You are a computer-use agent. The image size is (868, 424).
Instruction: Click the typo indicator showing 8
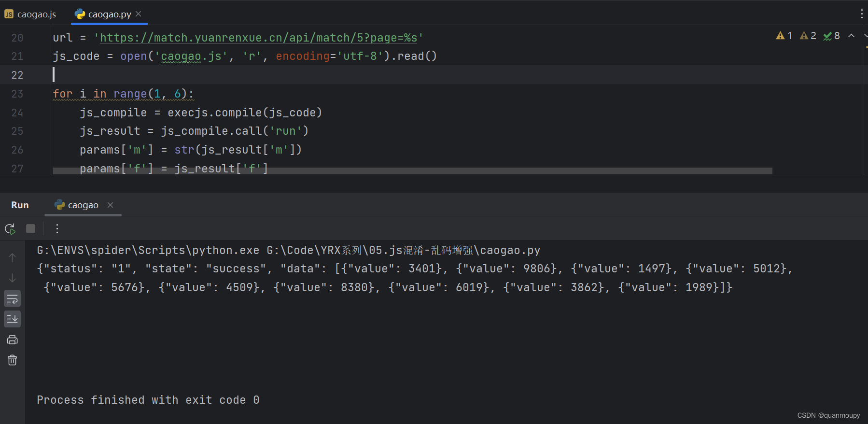point(831,36)
